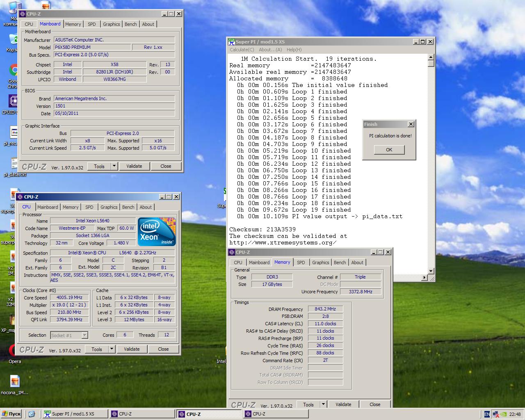
Task: Click Close button in Memory CPU-Z window
Action: pyautogui.click(x=375, y=404)
